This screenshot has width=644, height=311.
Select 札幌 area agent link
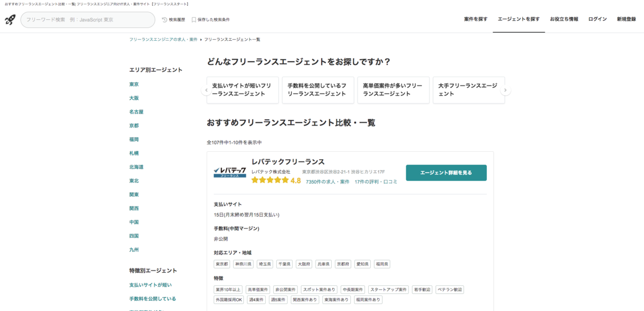click(134, 153)
